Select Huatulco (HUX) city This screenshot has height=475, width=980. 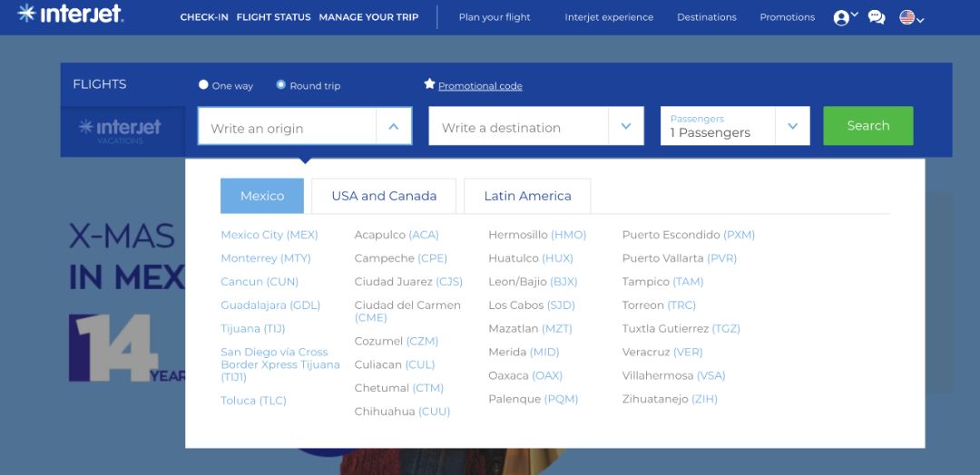tap(531, 258)
